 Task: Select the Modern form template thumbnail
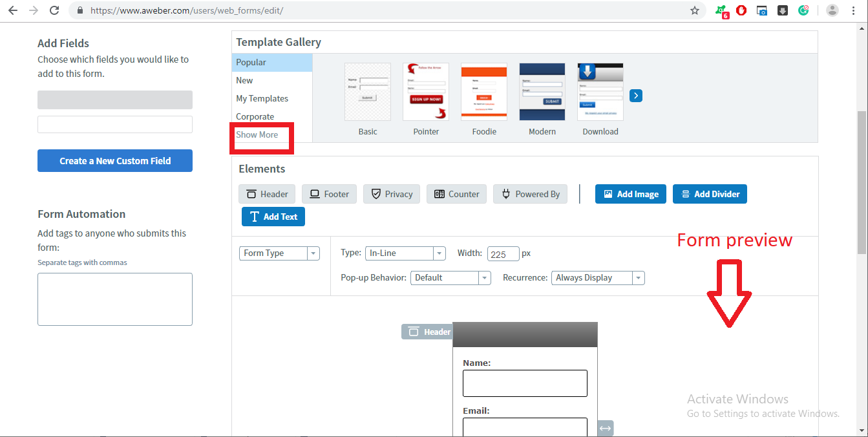pyautogui.click(x=542, y=91)
